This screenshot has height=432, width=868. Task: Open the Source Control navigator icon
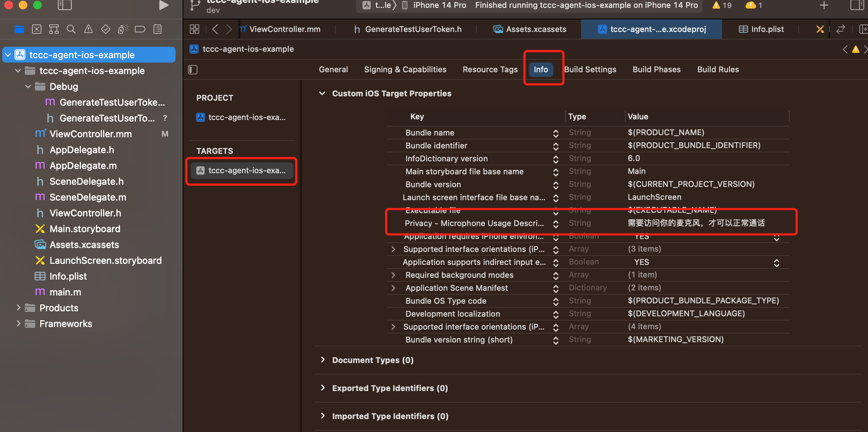[37, 29]
